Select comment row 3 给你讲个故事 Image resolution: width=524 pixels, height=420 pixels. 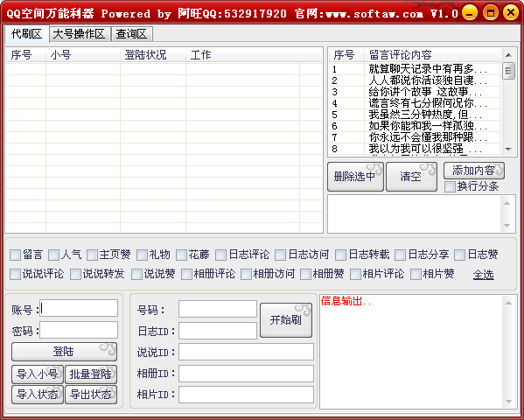pos(415,92)
